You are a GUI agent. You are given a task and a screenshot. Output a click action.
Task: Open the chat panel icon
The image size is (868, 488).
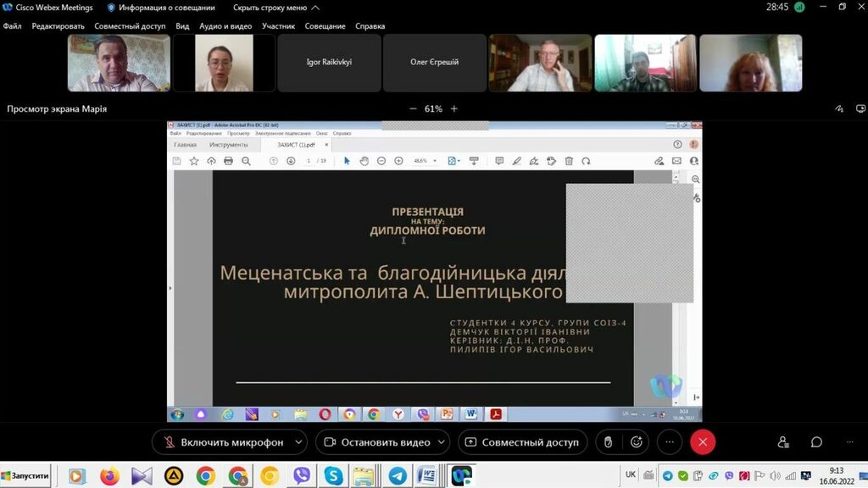(x=816, y=442)
